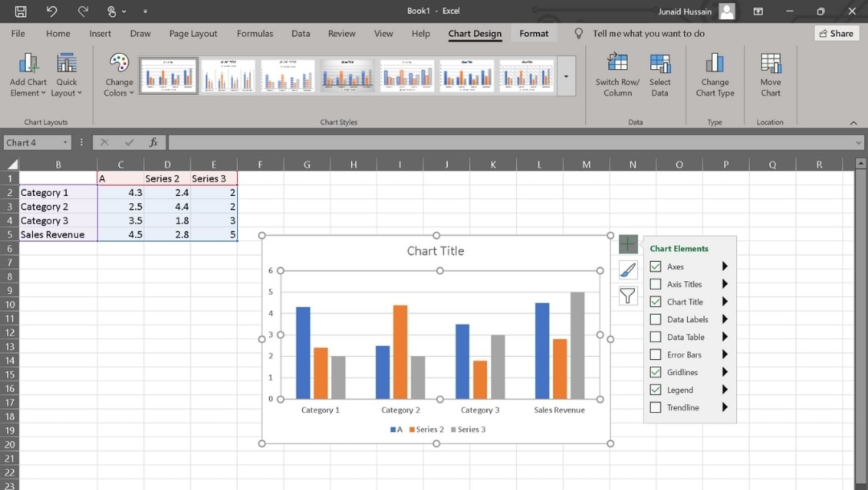Select the Switch Row/Column icon
The image size is (868, 490).
click(617, 72)
